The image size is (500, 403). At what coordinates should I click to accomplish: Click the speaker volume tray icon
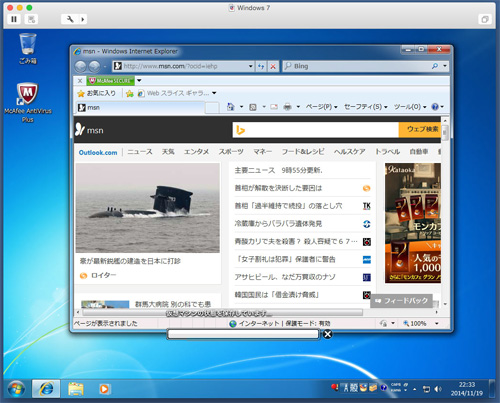click(438, 389)
